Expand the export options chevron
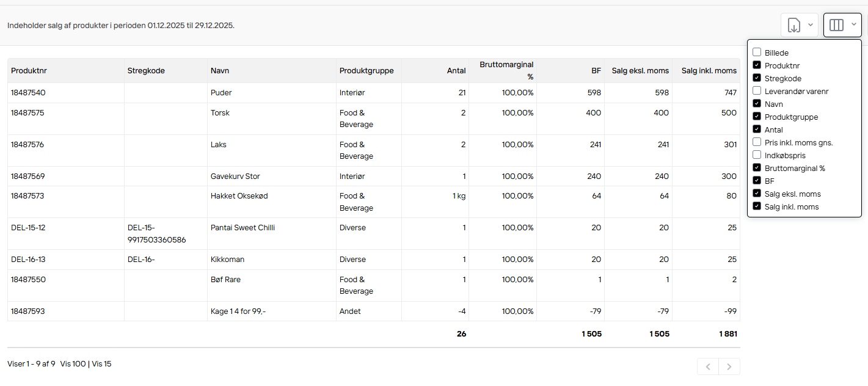The height and width of the screenshot is (386, 868). (x=811, y=25)
